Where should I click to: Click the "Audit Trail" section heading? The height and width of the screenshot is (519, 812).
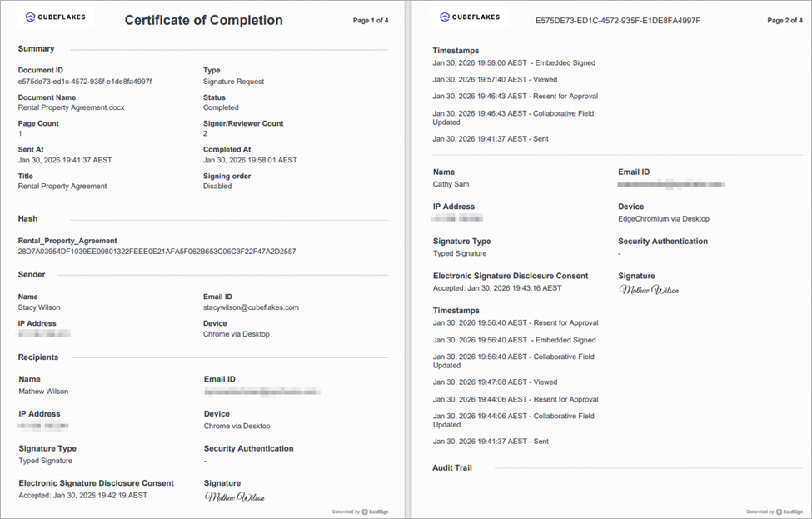[x=452, y=467]
